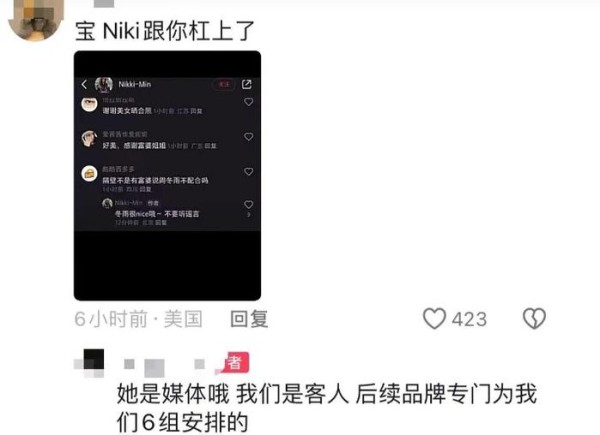Viewport: 600px width, 435px height.
Task: Tap the heart beside 冬雨很nice哦 reply
Action: click(249, 205)
